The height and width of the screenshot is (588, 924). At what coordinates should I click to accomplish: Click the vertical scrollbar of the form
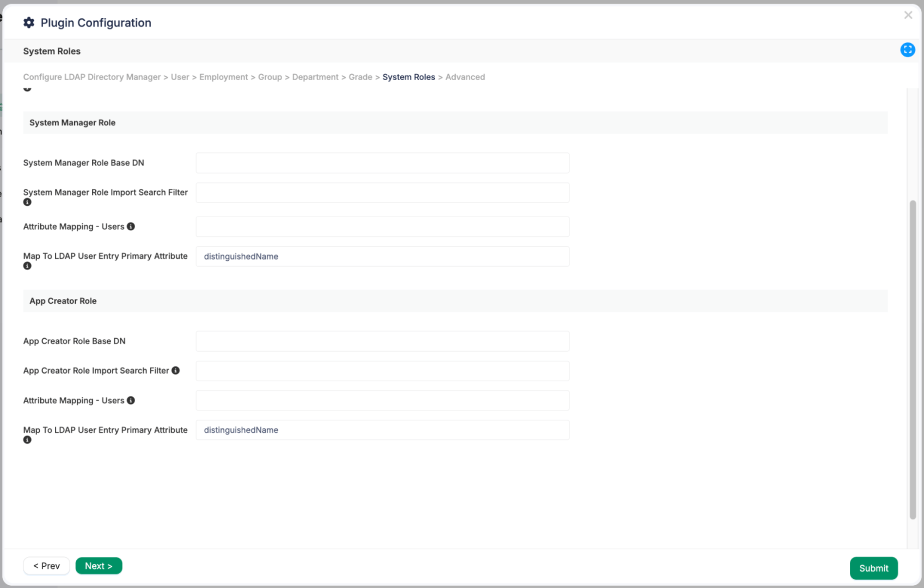coord(913,359)
